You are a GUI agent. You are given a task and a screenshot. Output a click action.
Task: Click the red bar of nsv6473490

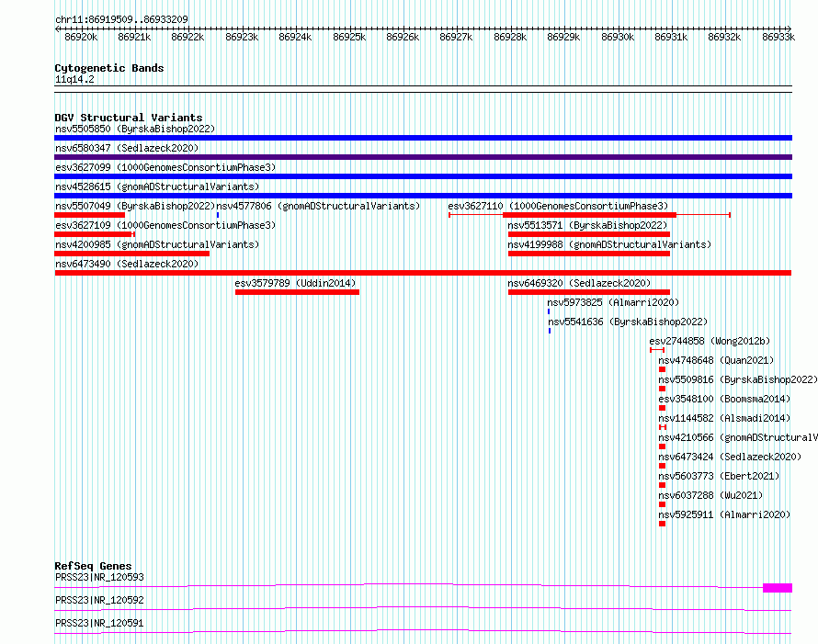pyautogui.click(x=423, y=273)
